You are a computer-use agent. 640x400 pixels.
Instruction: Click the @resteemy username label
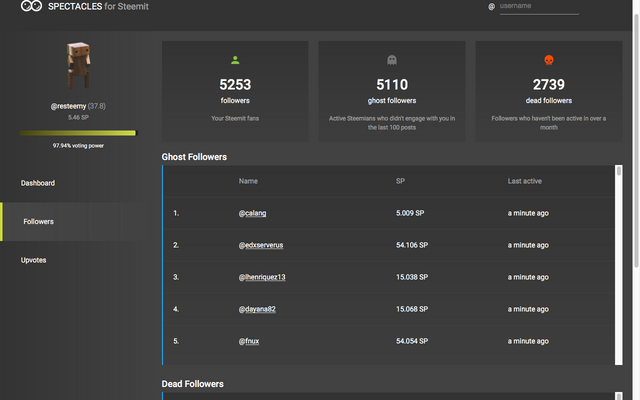[68, 106]
